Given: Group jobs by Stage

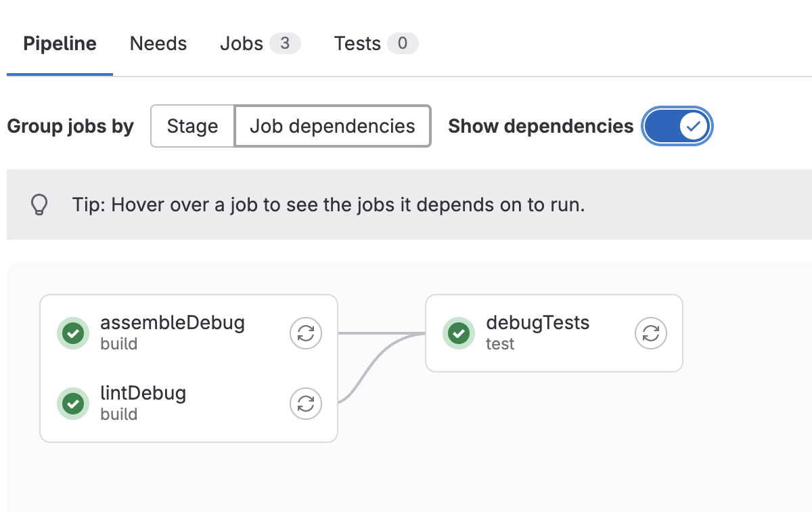Looking at the screenshot, I should coord(192,126).
